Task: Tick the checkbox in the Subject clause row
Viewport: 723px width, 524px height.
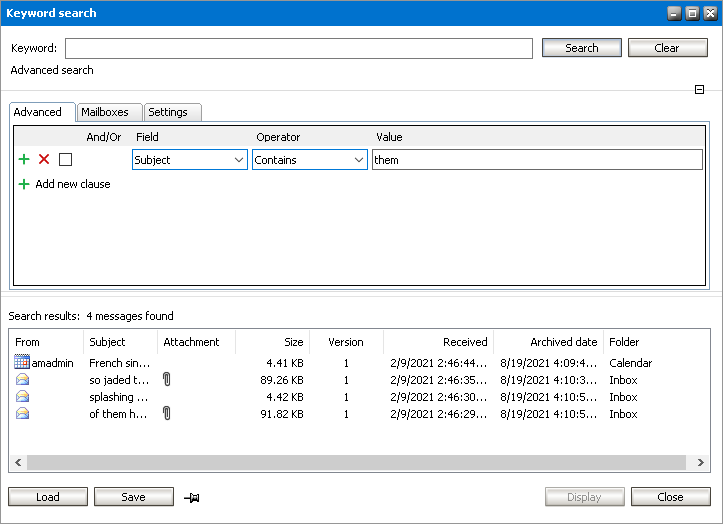Action: click(x=66, y=159)
